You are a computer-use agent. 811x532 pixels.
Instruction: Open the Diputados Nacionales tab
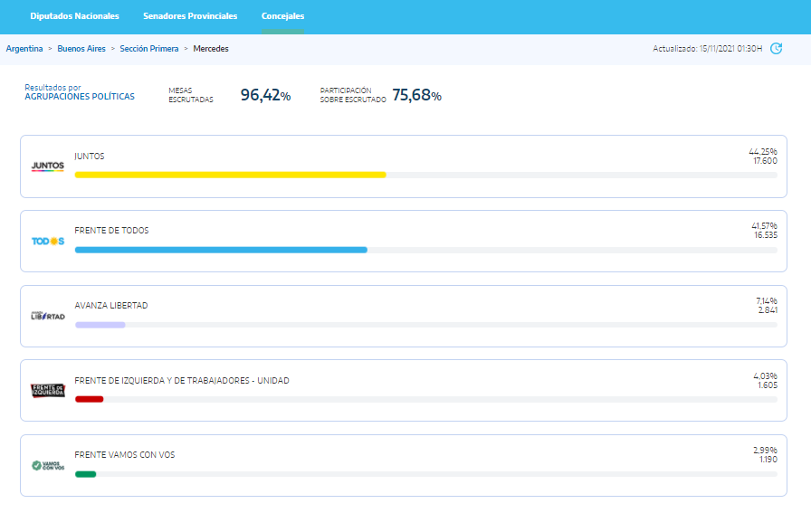tap(74, 16)
